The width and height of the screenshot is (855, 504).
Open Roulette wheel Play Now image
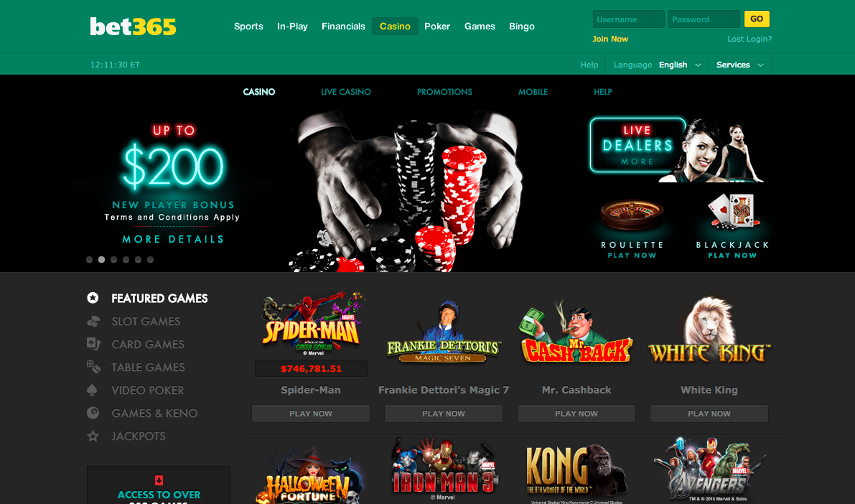(632, 228)
